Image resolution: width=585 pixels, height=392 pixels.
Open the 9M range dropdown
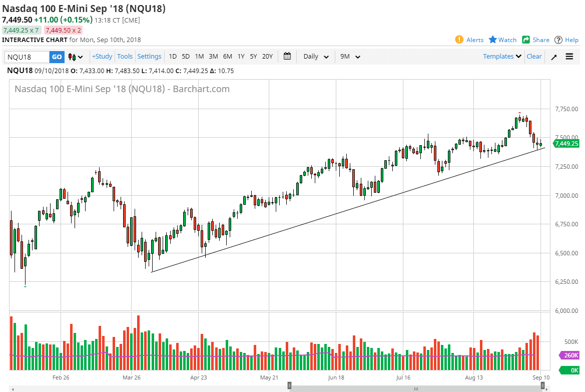pos(349,57)
